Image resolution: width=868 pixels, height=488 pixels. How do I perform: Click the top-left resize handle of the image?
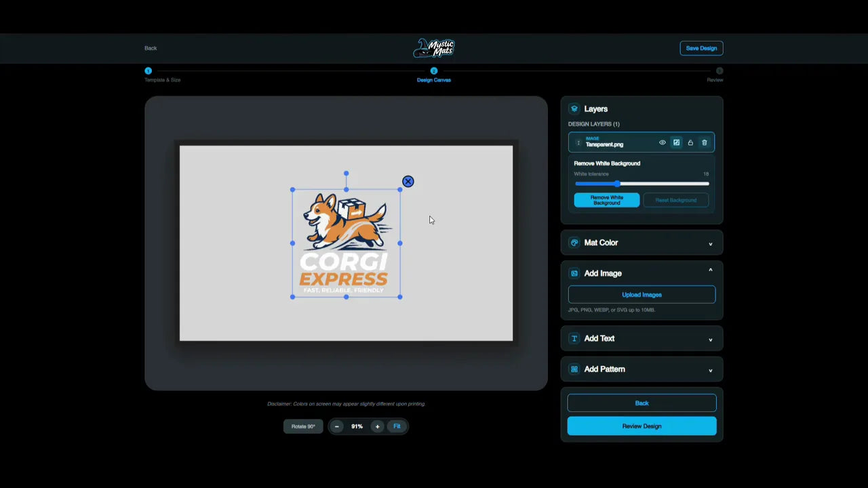click(293, 190)
